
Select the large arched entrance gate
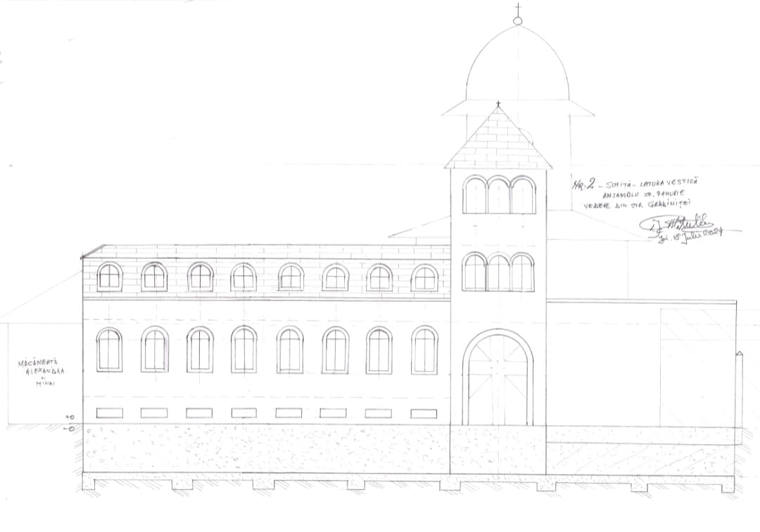click(x=498, y=379)
